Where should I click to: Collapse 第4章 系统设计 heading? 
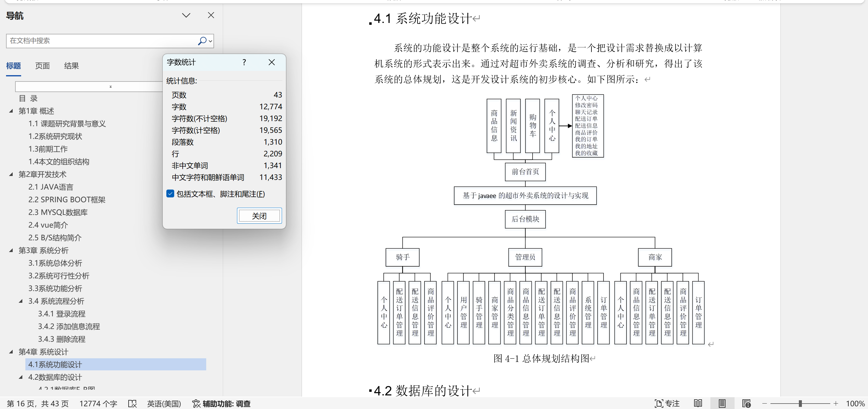(x=11, y=352)
